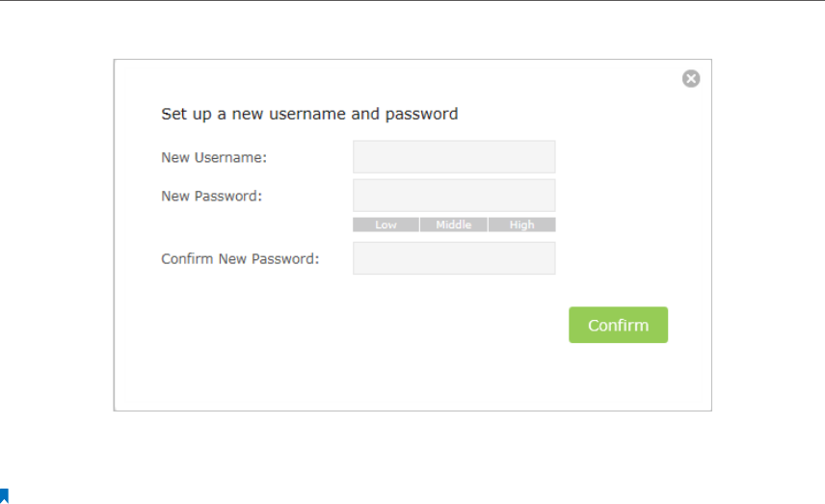Select the word "username" in the heading
825x504 pixels.
pos(307,114)
